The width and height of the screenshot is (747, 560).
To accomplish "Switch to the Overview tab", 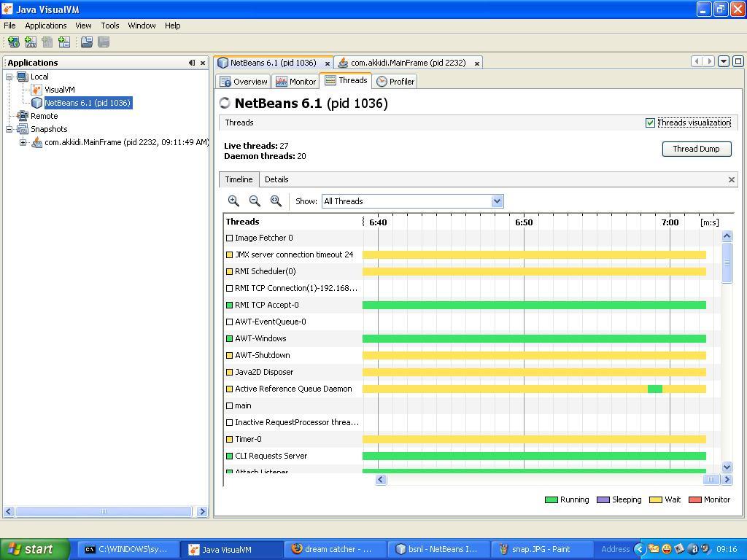I will click(244, 82).
